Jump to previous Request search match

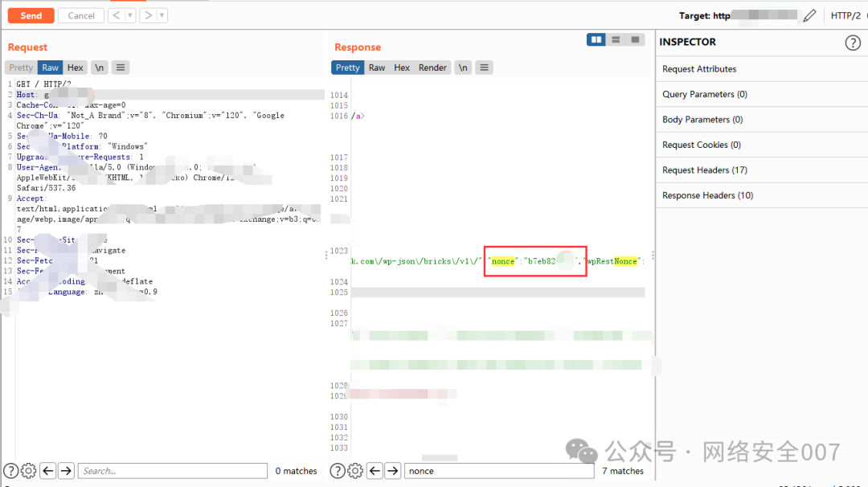click(48, 471)
